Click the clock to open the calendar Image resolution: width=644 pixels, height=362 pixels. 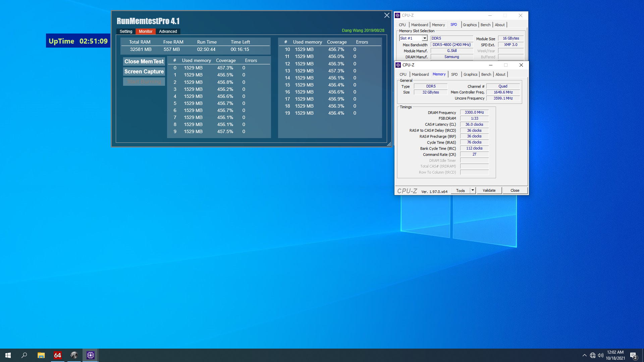tap(615, 355)
